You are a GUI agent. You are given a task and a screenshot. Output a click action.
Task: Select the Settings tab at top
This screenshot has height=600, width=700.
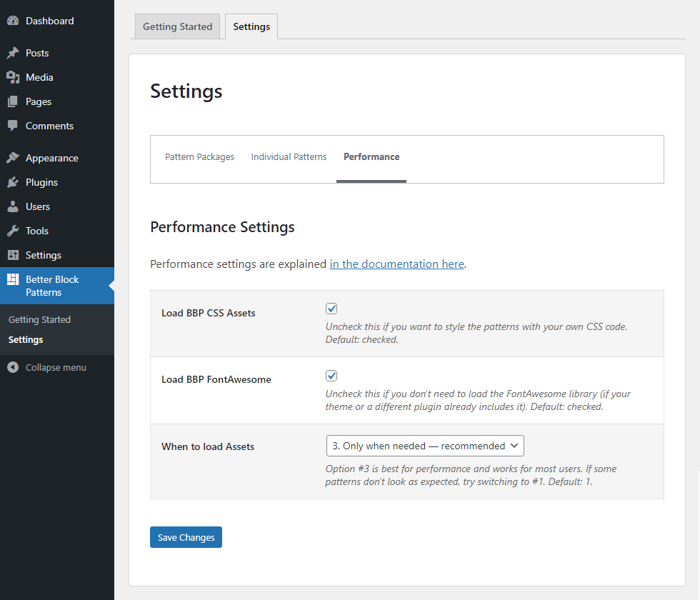point(251,27)
